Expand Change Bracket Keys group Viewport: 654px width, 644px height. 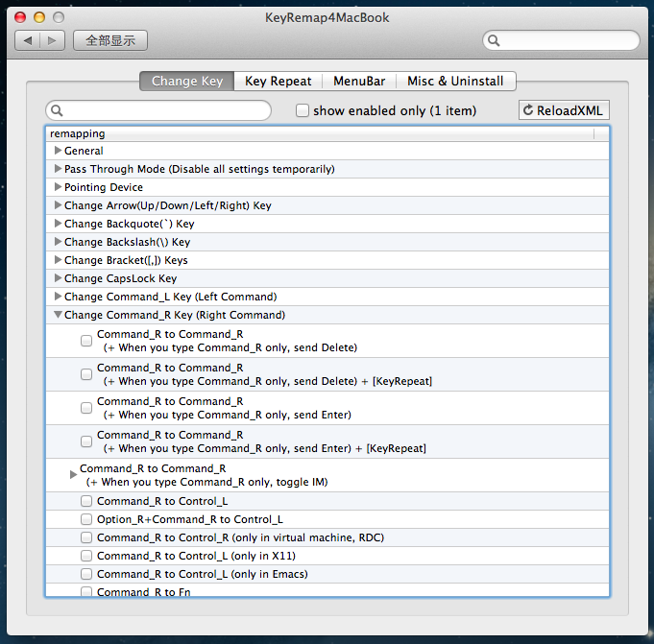pos(58,260)
